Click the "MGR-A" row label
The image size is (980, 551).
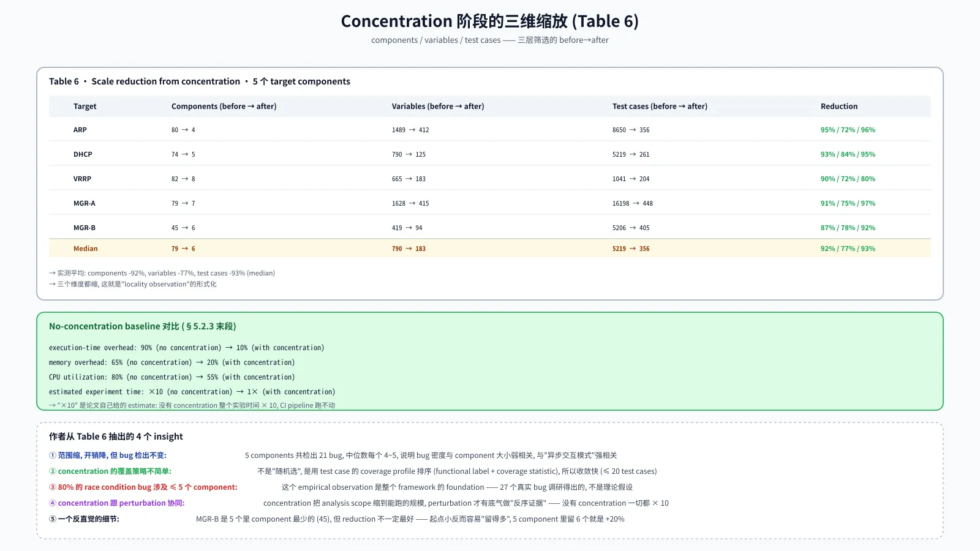pos(85,203)
